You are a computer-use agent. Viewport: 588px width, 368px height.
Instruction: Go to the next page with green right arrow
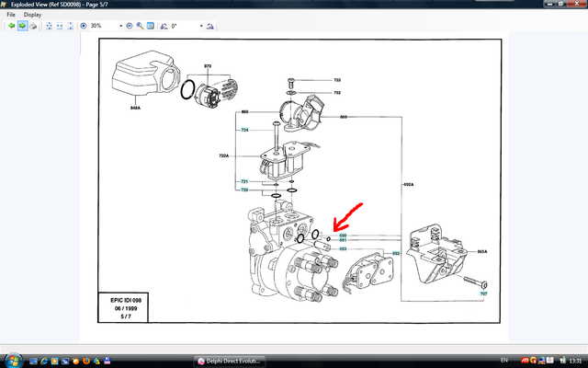coord(22,26)
